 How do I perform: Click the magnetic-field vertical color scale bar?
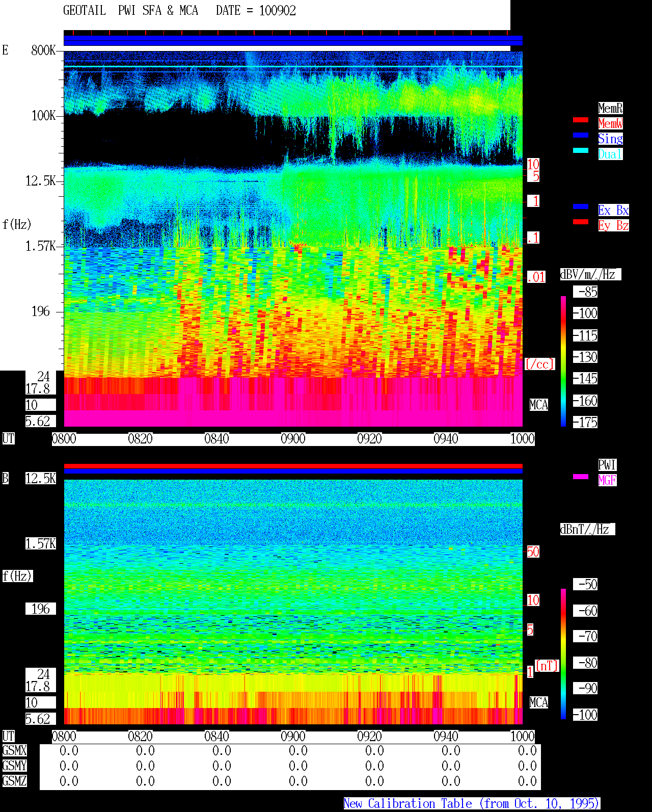click(x=563, y=654)
